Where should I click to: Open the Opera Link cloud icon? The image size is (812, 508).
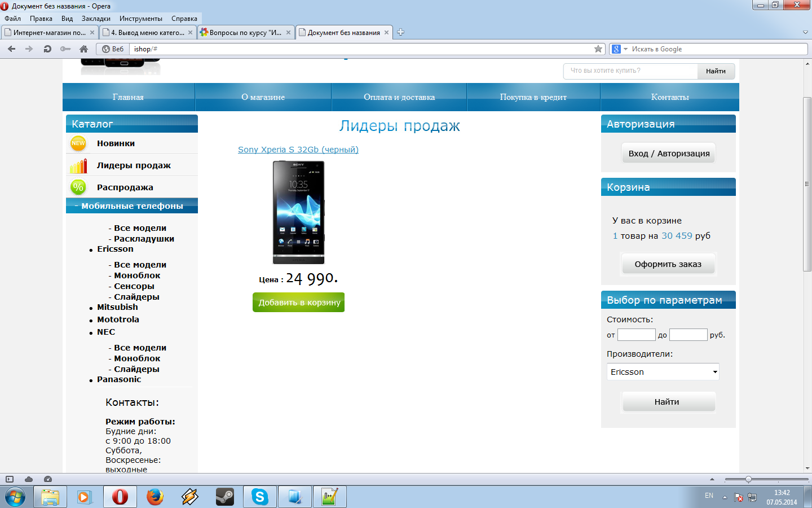click(29, 479)
